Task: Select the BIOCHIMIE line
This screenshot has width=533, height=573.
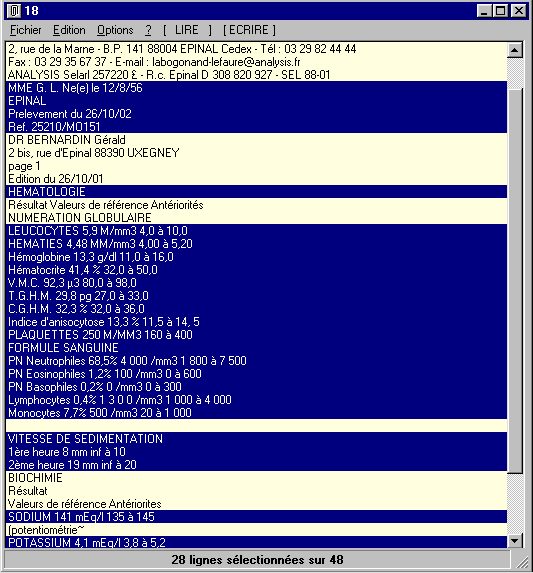Action: coord(256,478)
